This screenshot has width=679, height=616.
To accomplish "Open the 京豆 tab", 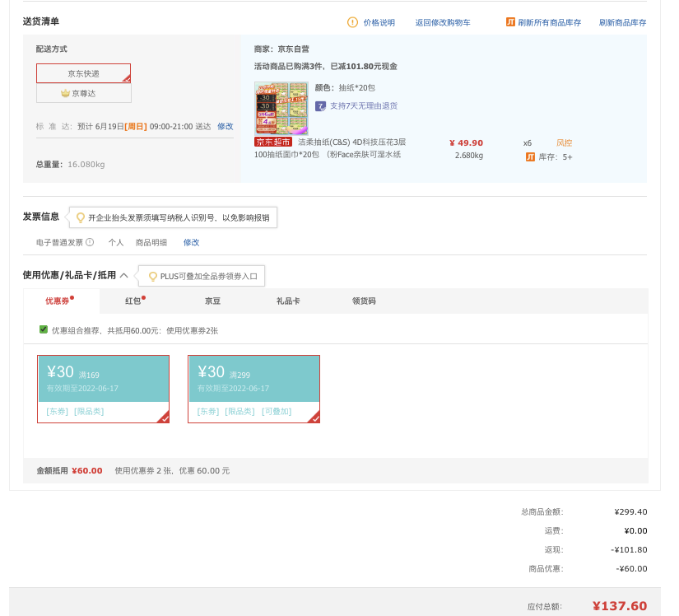I will pyautogui.click(x=212, y=301).
